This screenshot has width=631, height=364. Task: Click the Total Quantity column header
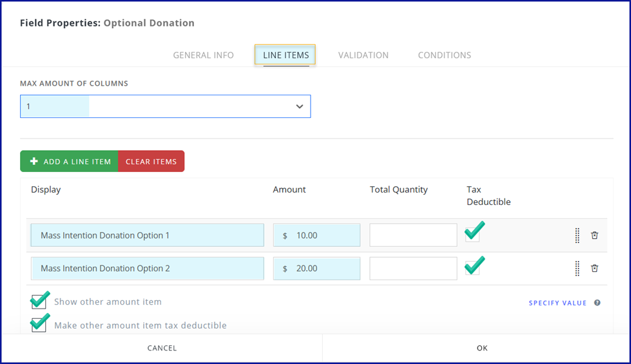click(399, 189)
